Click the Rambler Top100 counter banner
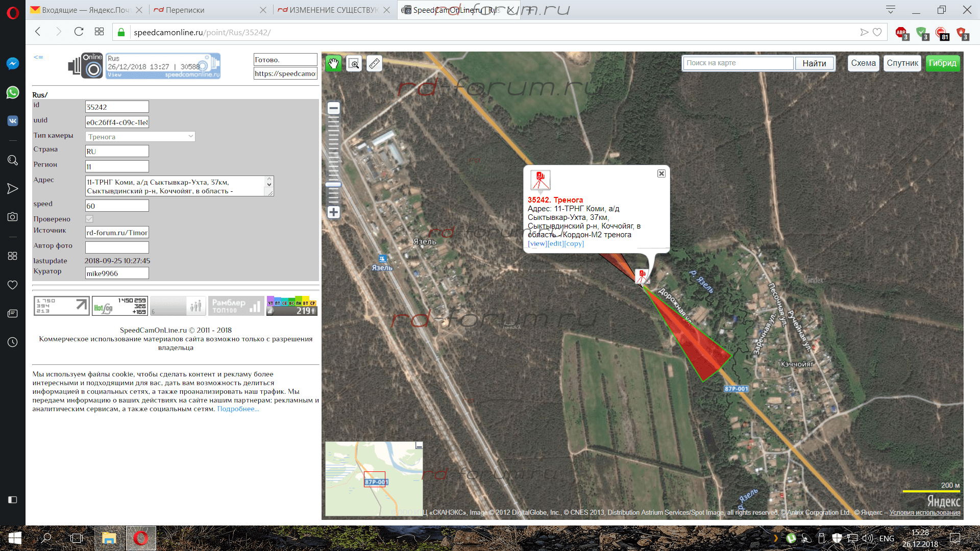This screenshot has height=551, width=980. click(x=236, y=306)
